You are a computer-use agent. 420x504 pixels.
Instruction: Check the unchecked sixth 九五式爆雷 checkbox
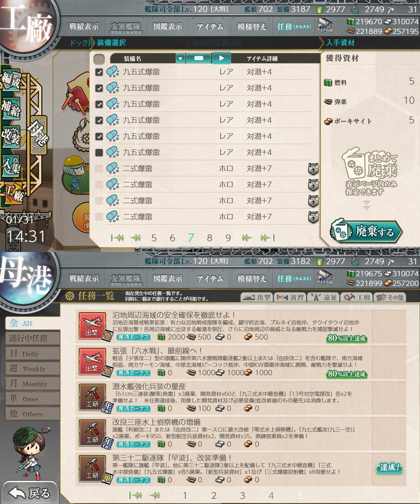(99, 153)
